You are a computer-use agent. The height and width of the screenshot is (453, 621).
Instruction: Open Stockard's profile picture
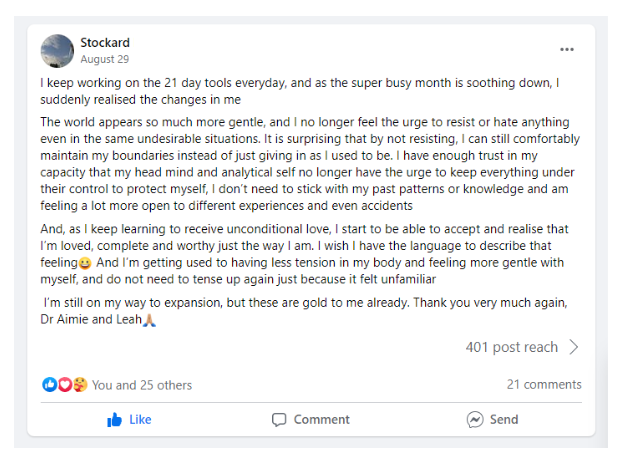pos(57,51)
